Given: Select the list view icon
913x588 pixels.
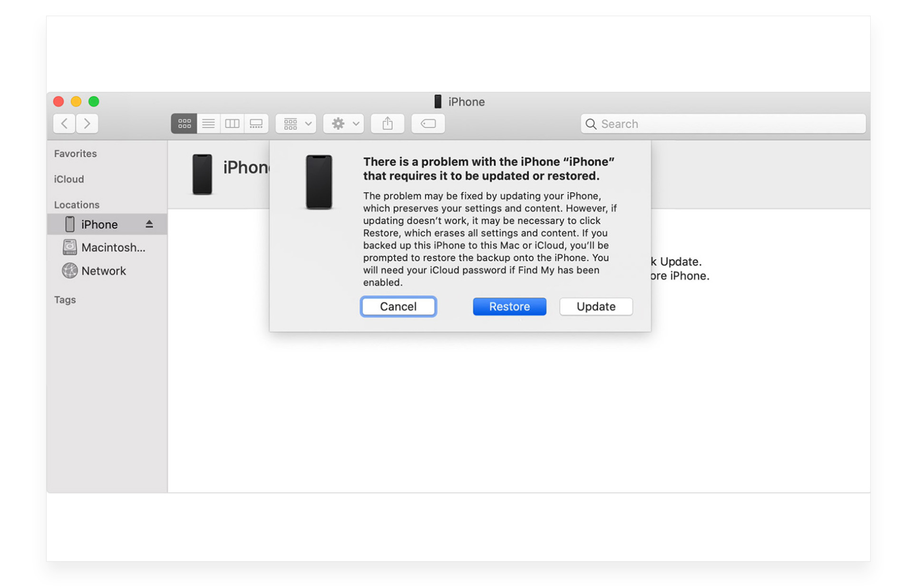Looking at the screenshot, I should (208, 123).
